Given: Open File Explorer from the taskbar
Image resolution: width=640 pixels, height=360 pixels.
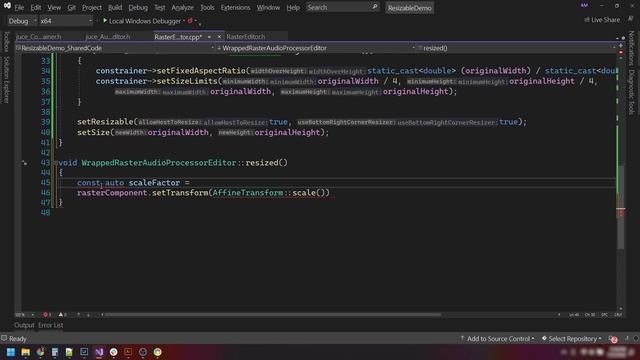Looking at the screenshot, I should pos(25,352).
